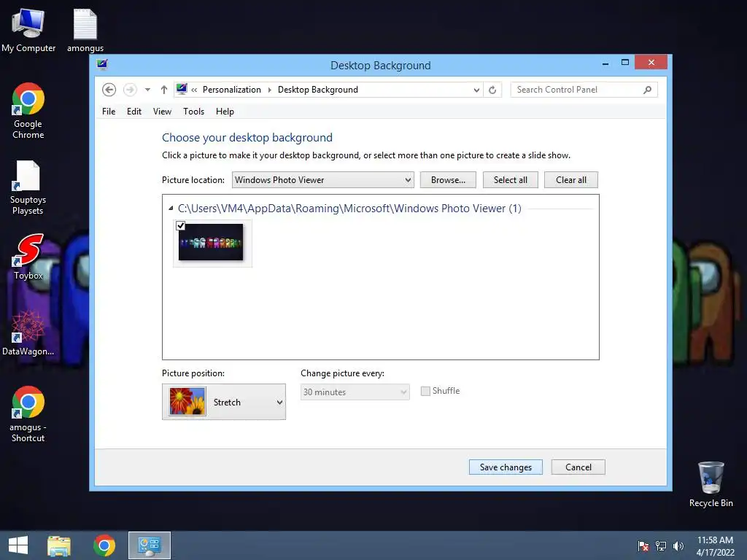The height and width of the screenshot is (560, 747).
Task: Minimize the Desktop Background window
Action: tap(605, 63)
